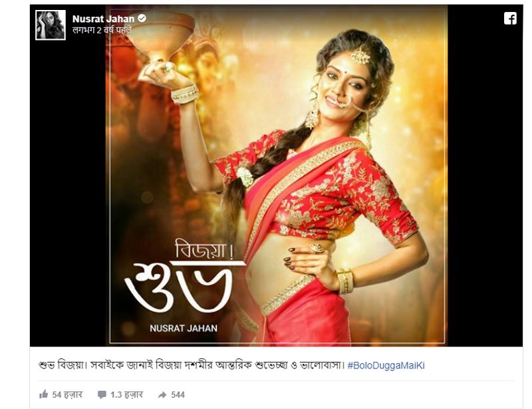Open the 544 shares count
532x409 pixels.
(x=178, y=394)
